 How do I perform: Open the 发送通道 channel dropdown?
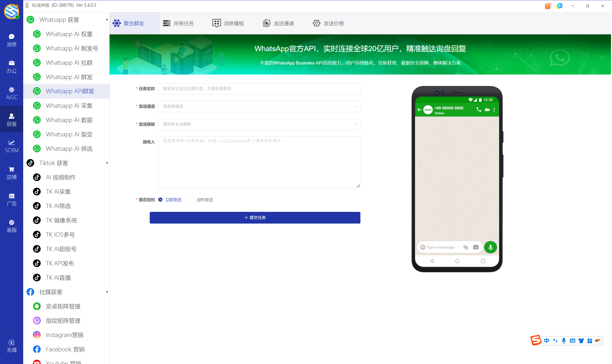259,107
